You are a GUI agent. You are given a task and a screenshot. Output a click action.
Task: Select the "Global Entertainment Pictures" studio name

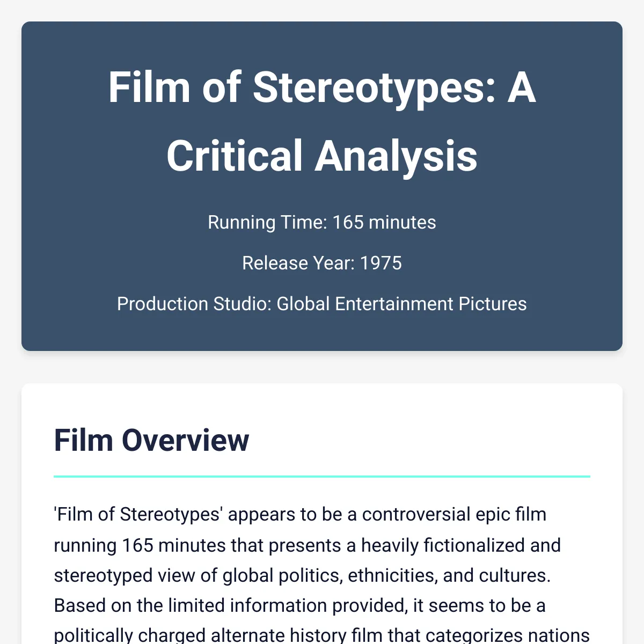coord(401,304)
